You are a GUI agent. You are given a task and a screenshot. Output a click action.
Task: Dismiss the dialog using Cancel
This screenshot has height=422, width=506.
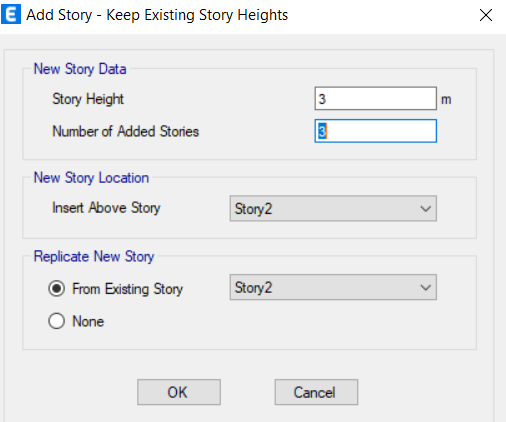[316, 392]
